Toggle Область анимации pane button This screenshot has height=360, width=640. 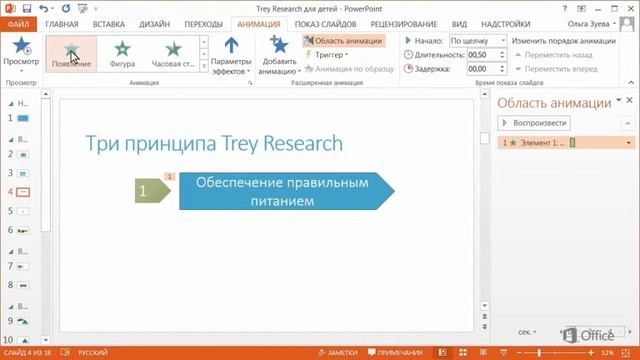coord(344,41)
